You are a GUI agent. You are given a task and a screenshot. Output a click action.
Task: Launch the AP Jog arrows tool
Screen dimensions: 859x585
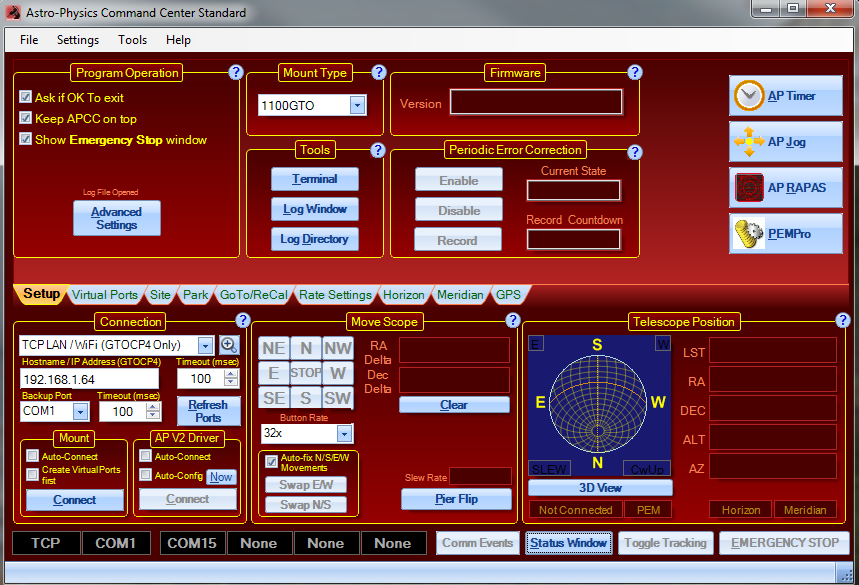click(x=785, y=142)
